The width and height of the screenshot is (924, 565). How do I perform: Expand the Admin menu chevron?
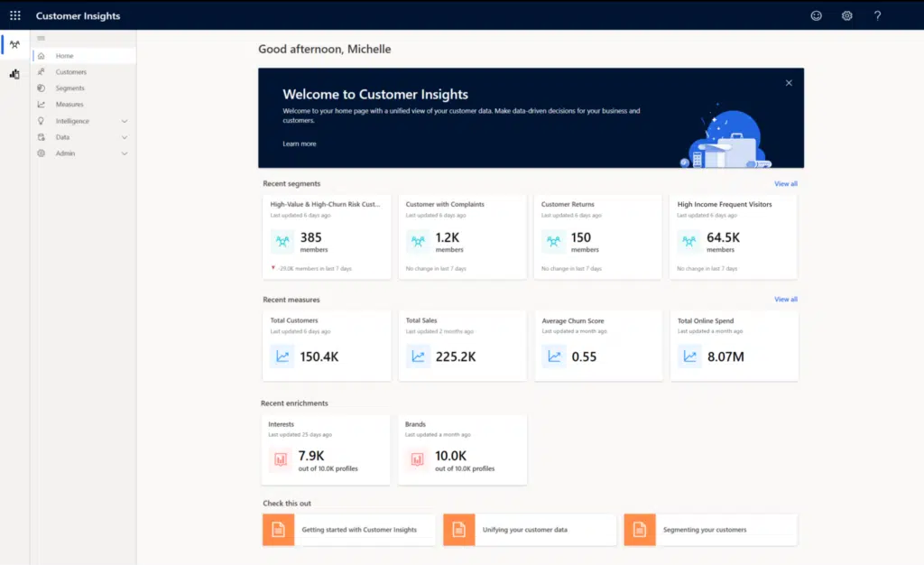click(x=125, y=153)
